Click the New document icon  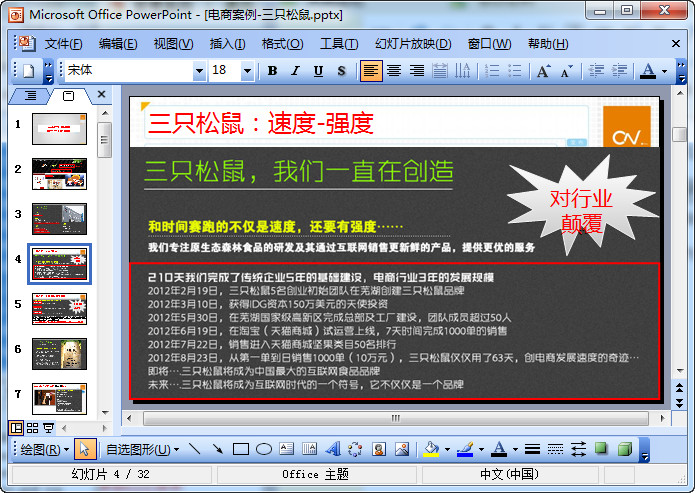coord(29,70)
